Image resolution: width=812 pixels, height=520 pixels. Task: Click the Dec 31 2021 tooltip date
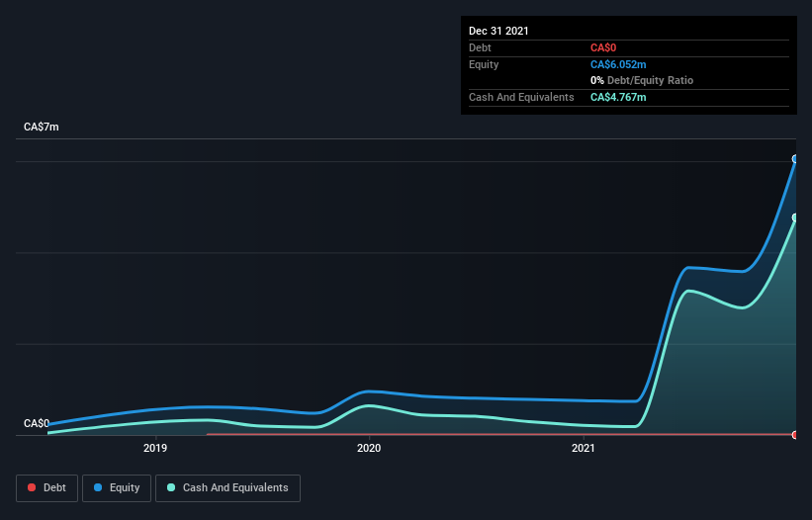(498, 31)
